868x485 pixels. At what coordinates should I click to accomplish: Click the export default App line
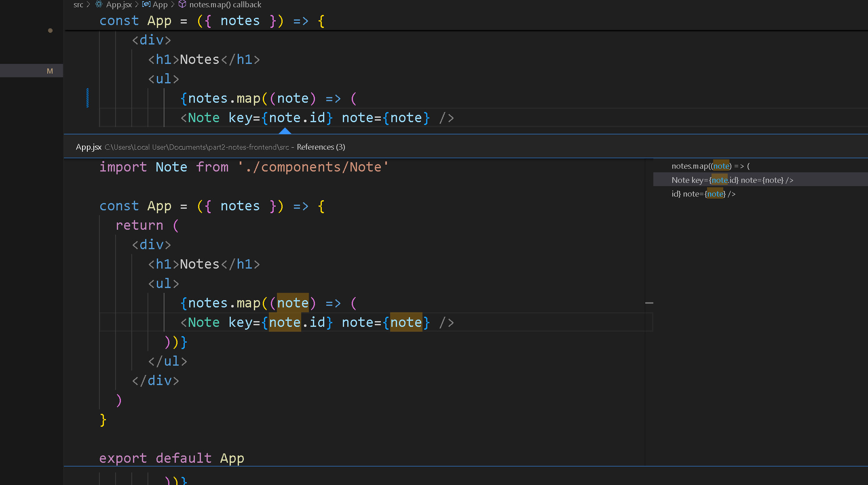coord(172,458)
